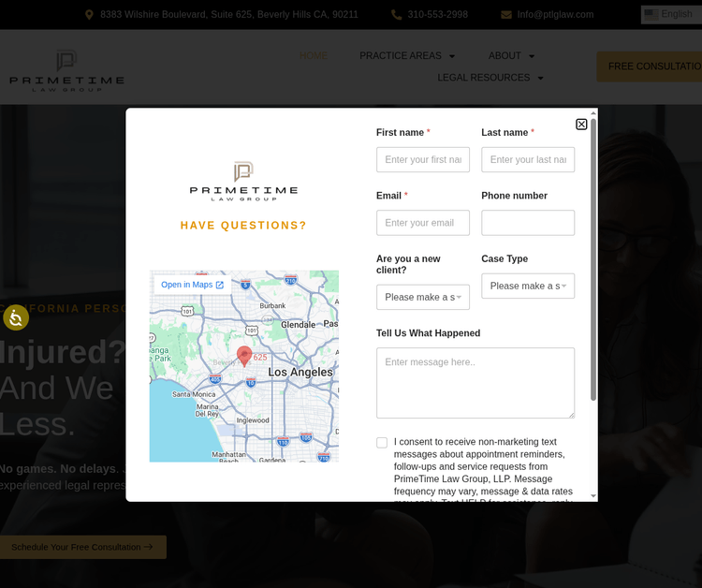
Task: Tick the text message consent checkbox
Action: click(382, 443)
